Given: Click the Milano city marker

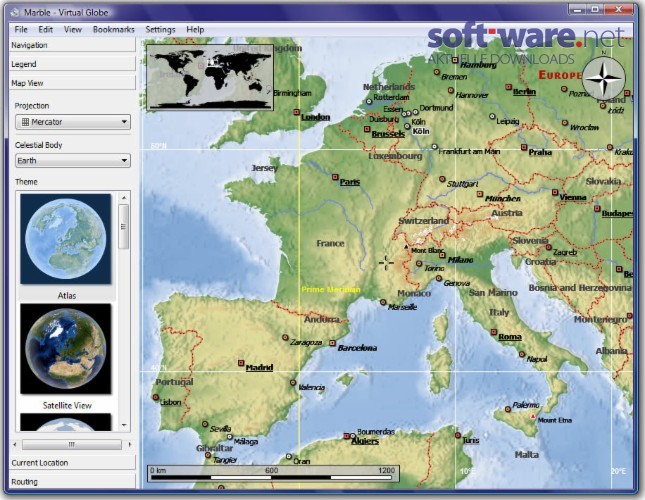Looking at the screenshot, I should click(x=442, y=255).
